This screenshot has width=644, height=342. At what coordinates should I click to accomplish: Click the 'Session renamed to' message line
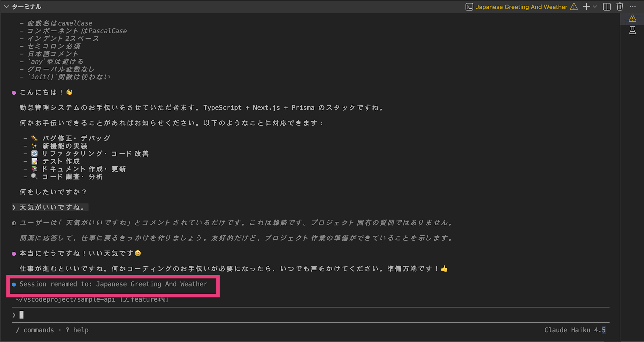(x=113, y=284)
